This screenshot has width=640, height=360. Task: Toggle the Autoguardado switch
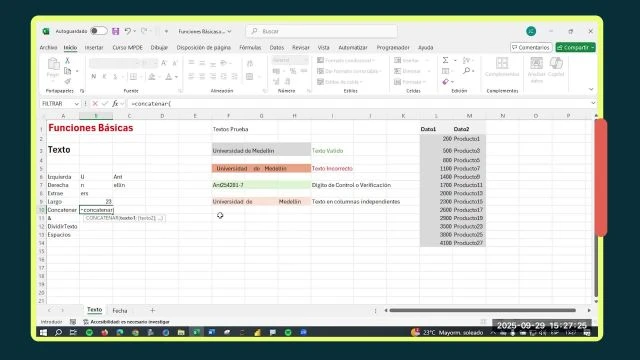pos(98,31)
